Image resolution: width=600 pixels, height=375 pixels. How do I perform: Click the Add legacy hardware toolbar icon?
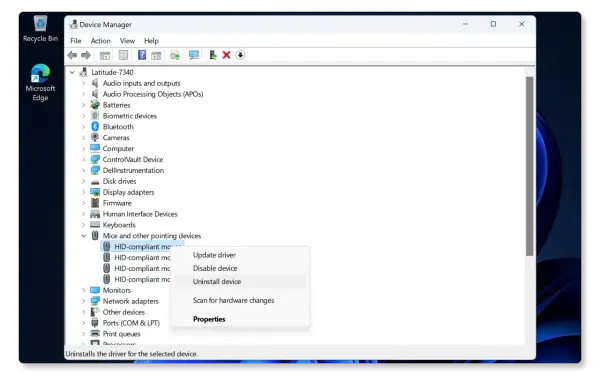(x=213, y=55)
